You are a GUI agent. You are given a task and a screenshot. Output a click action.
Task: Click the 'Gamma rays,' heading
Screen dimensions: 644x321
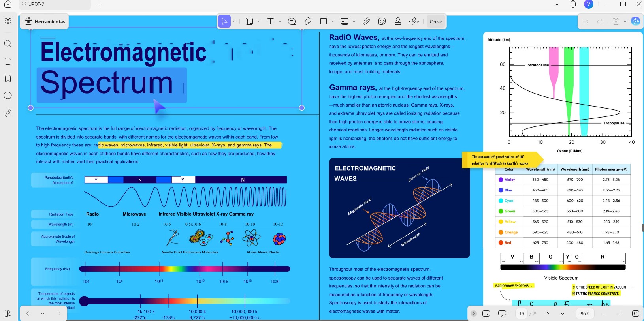click(x=353, y=88)
